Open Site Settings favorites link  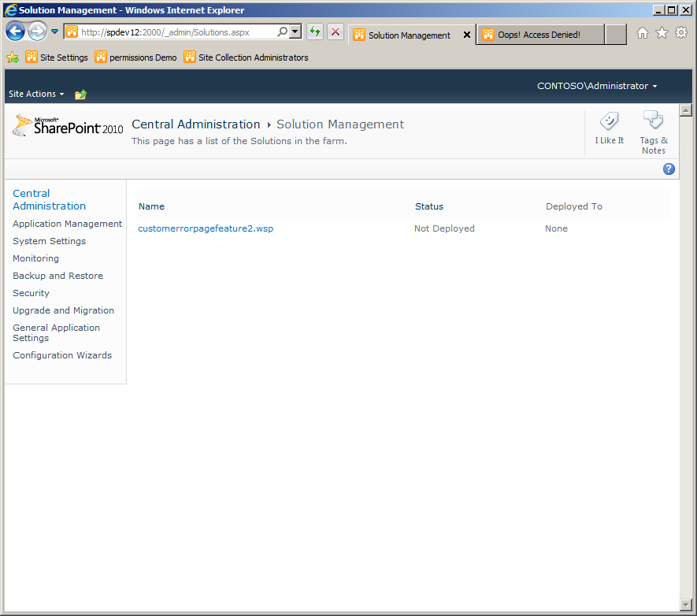57,58
